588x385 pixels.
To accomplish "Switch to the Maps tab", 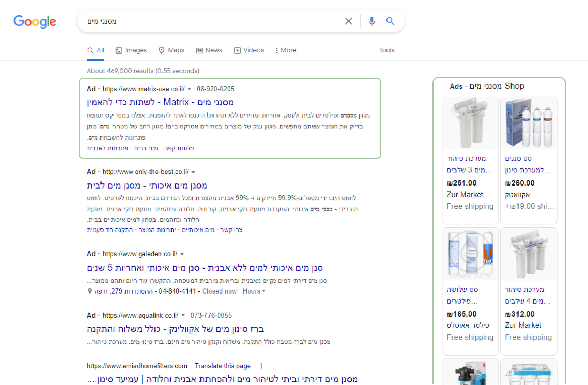I will (x=172, y=50).
